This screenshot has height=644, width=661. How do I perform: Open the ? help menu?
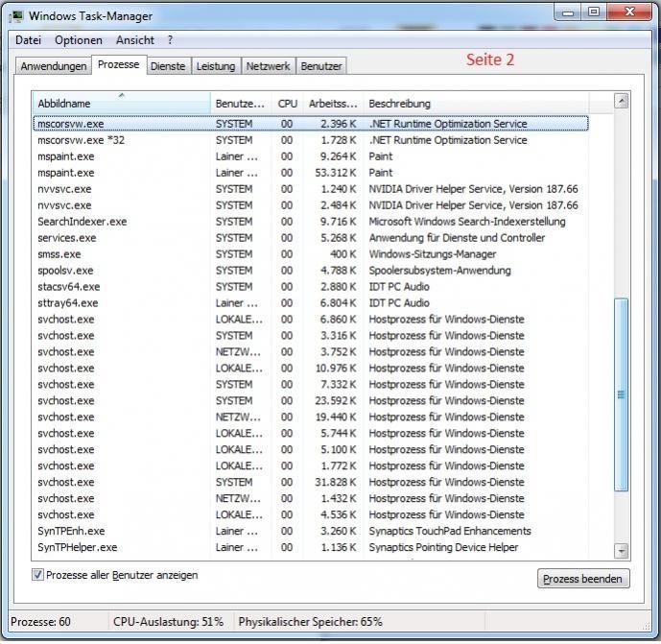pyautogui.click(x=170, y=40)
